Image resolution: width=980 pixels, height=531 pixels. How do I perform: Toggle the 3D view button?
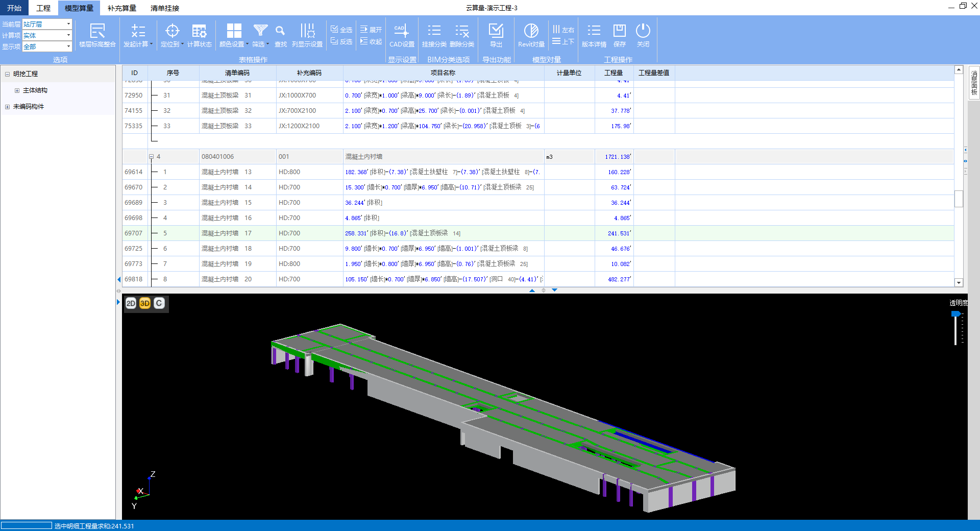[145, 303]
